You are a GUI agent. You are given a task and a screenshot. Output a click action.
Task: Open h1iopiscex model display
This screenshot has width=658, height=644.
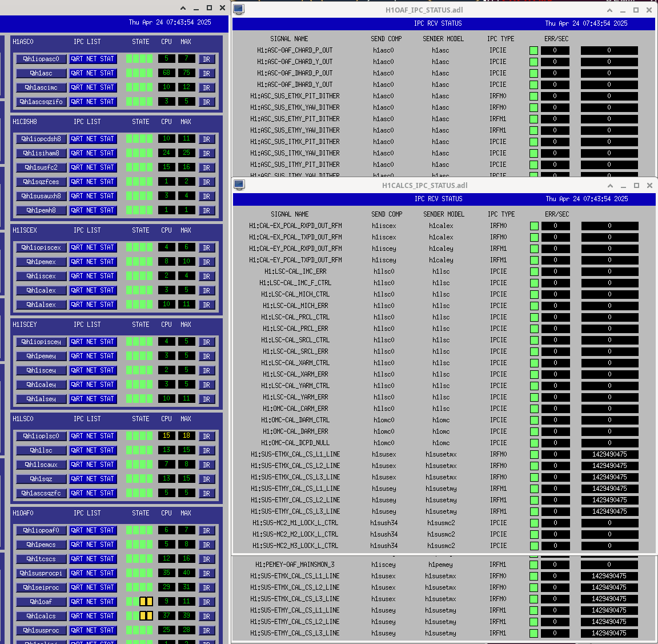pos(41,247)
